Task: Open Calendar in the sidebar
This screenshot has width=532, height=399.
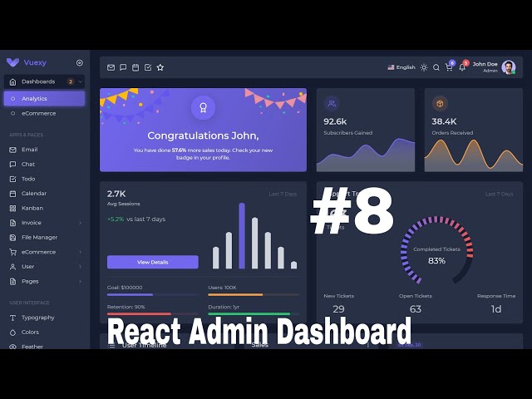Action: coord(34,194)
